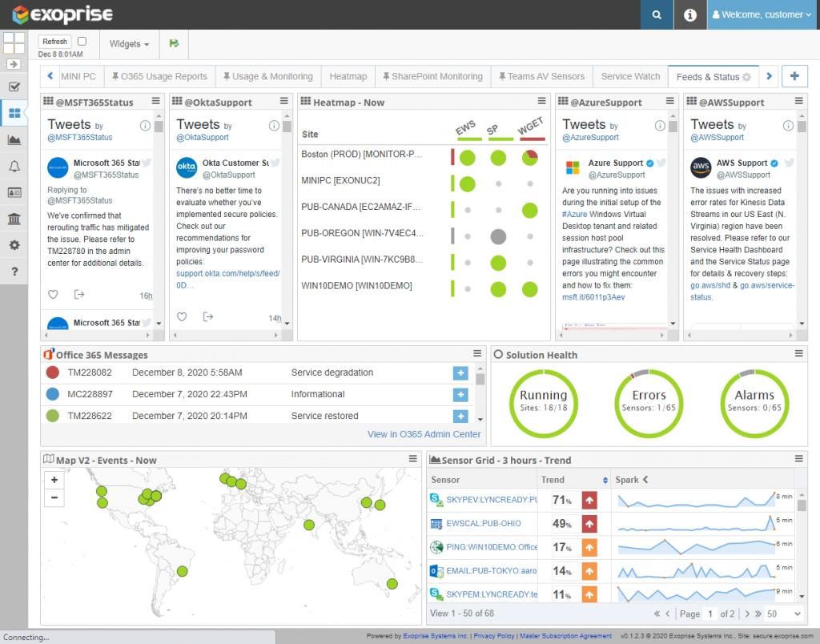820x644 pixels.
Task: Open the checklist icon in sidebar
Action: 14,87
